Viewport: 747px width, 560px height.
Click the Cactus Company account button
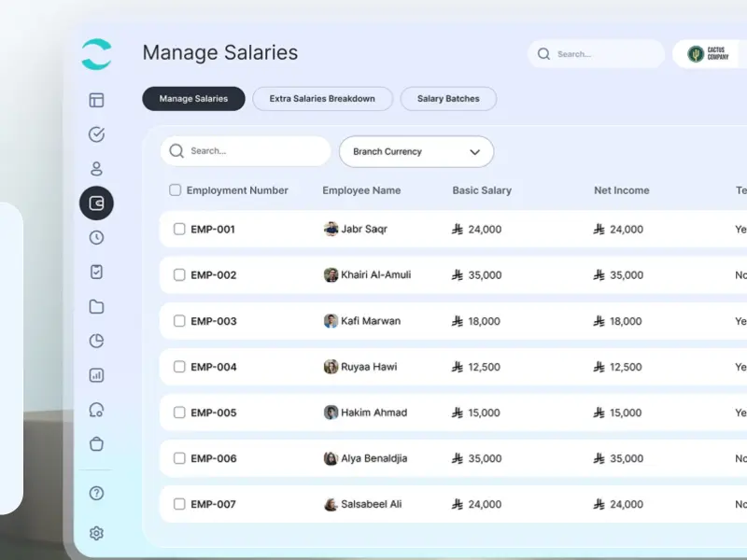[x=710, y=54]
